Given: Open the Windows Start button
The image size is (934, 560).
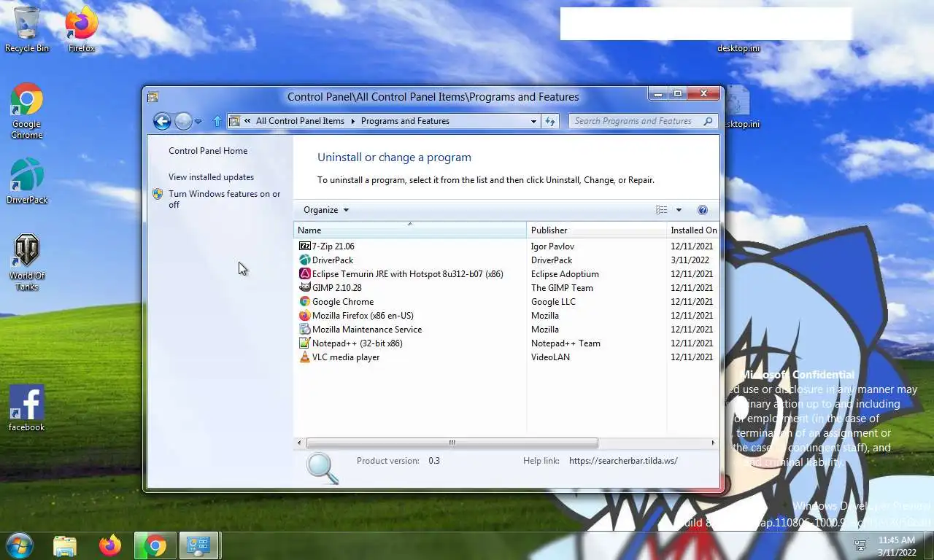Looking at the screenshot, I should [x=20, y=545].
